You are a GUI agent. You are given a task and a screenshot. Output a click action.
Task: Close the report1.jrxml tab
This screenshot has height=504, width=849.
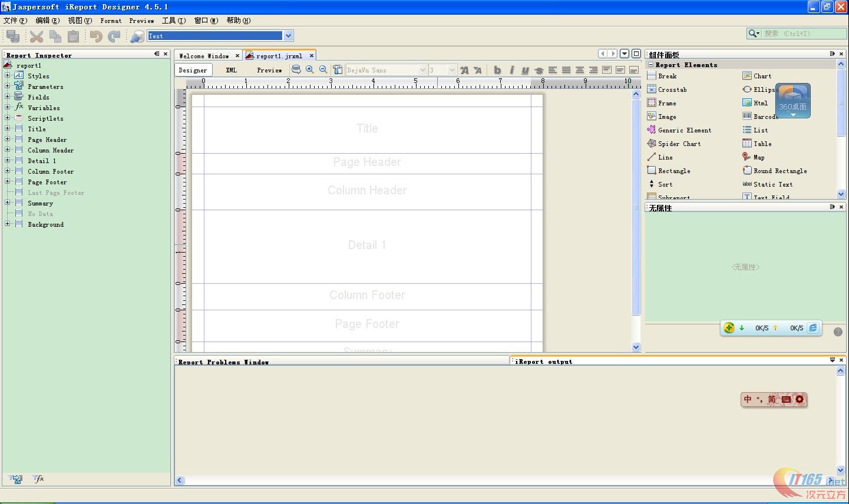coord(312,56)
